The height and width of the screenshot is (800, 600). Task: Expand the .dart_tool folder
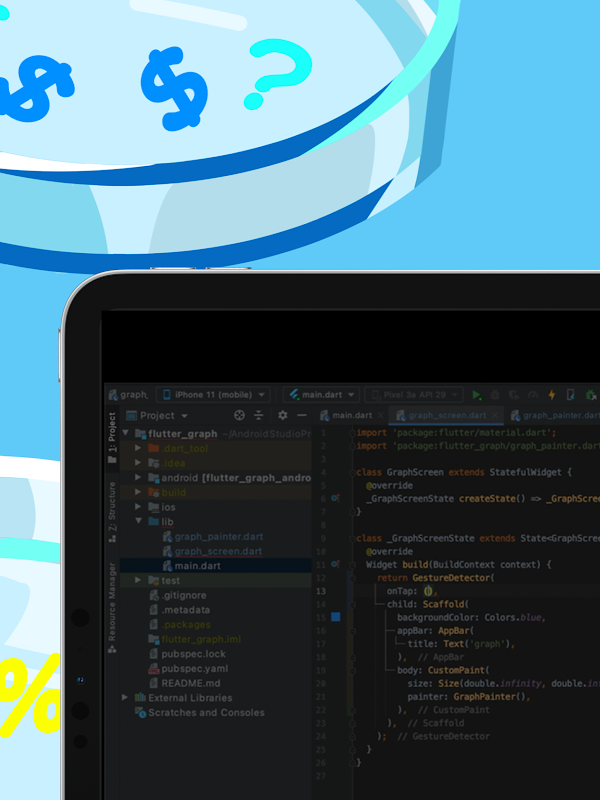(138, 448)
